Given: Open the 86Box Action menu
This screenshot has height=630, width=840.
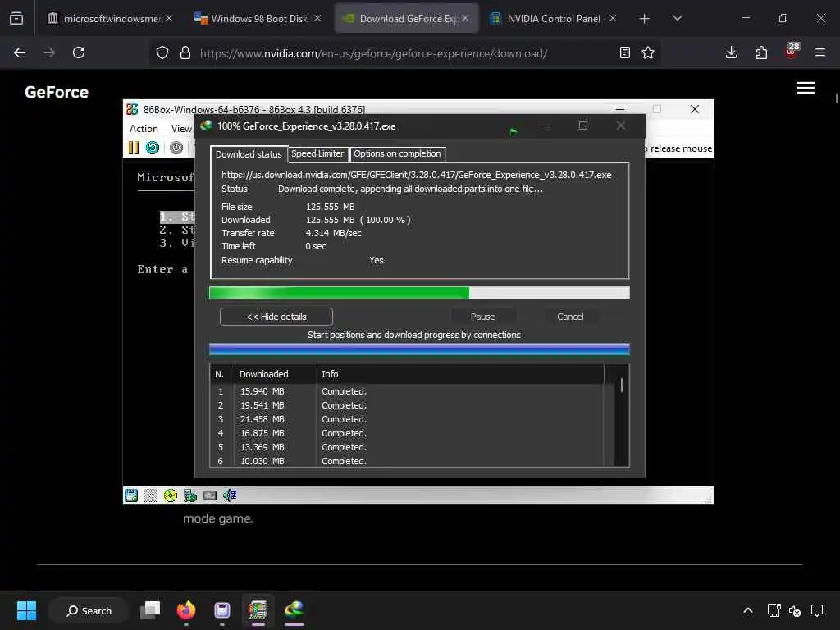Looking at the screenshot, I should tap(144, 129).
